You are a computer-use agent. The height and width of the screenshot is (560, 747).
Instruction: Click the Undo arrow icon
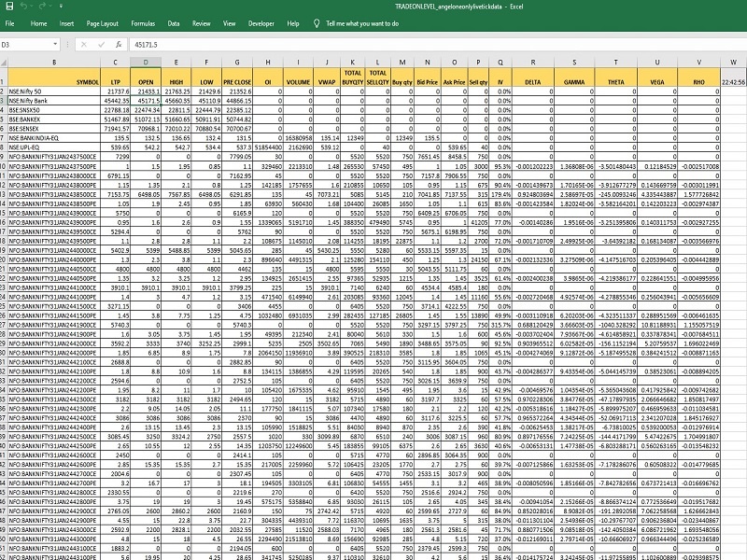pos(24,7)
